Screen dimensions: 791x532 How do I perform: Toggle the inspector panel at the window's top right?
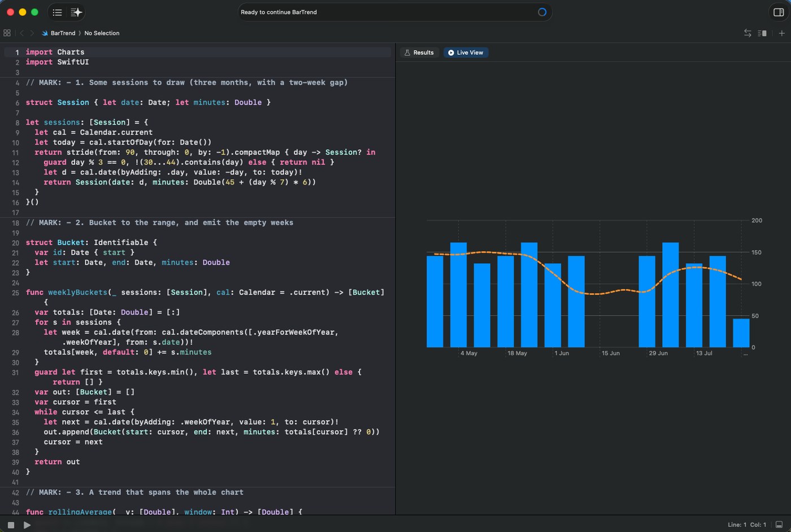click(779, 12)
